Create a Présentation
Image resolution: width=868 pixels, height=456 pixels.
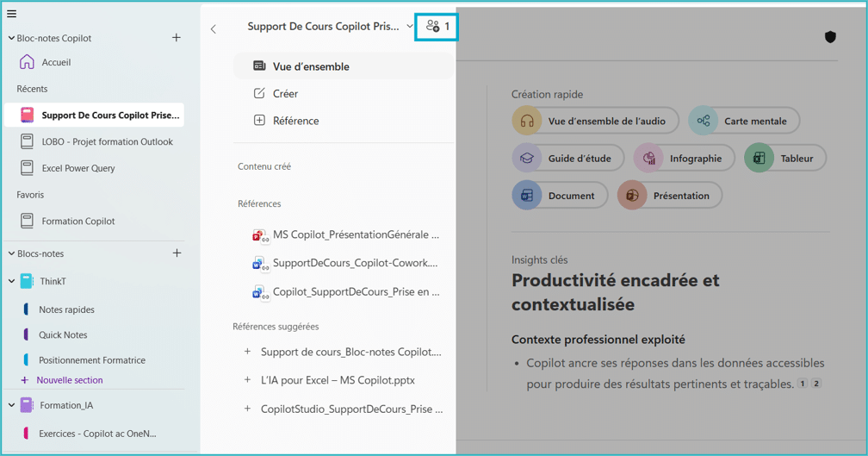[x=670, y=196]
